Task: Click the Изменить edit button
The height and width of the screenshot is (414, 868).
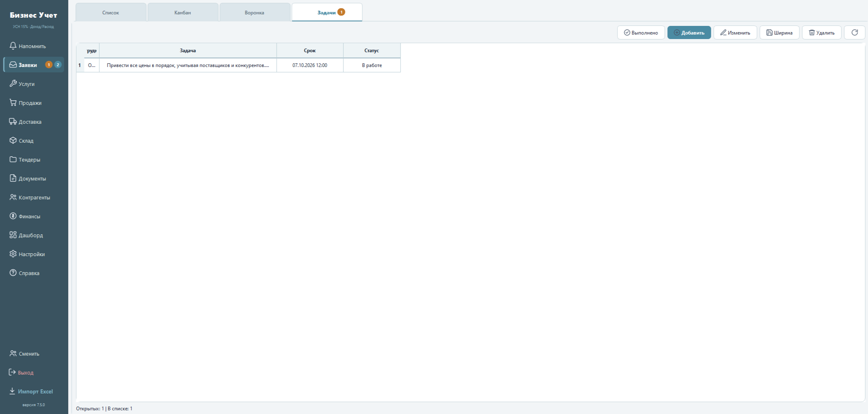Action: pyautogui.click(x=735, y=32)
